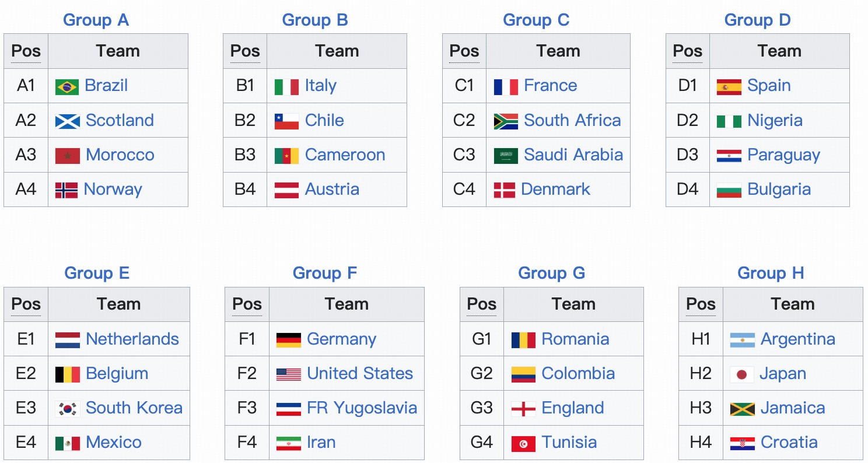Click the Jamaica flag icon
Viewport: 868px width, 463px height.
[x=743, y=408]
